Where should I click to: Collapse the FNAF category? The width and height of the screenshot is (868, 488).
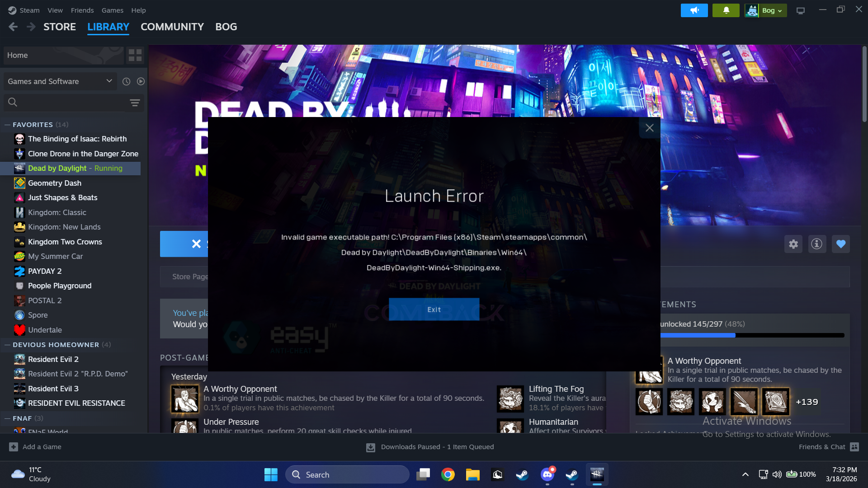(x=7, y=418)
